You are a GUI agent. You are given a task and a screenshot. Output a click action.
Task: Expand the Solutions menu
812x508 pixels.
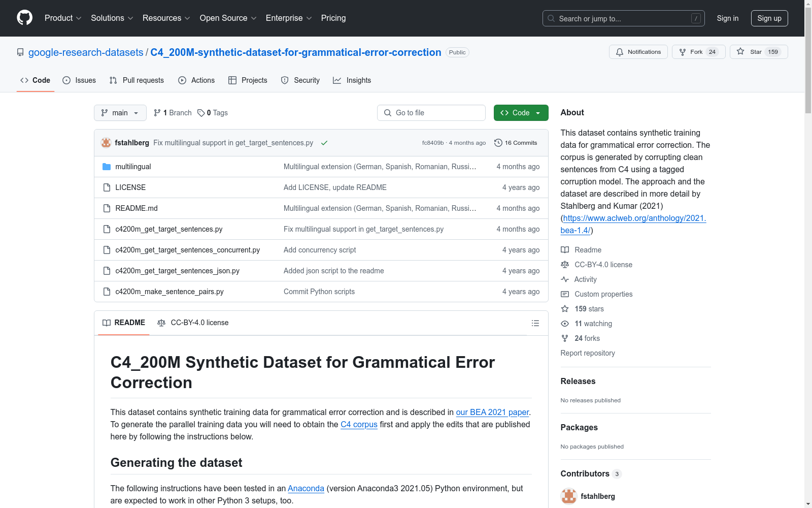112,18
